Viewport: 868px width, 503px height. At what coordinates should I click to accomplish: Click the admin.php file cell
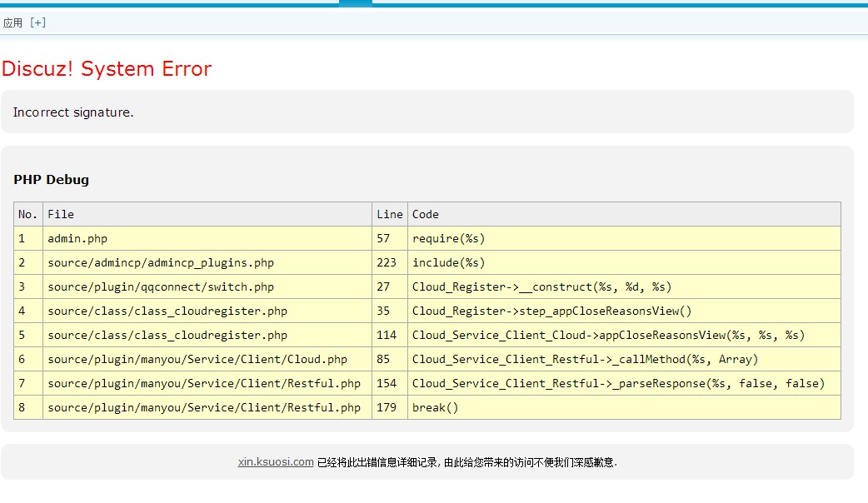tap(77, 238)
